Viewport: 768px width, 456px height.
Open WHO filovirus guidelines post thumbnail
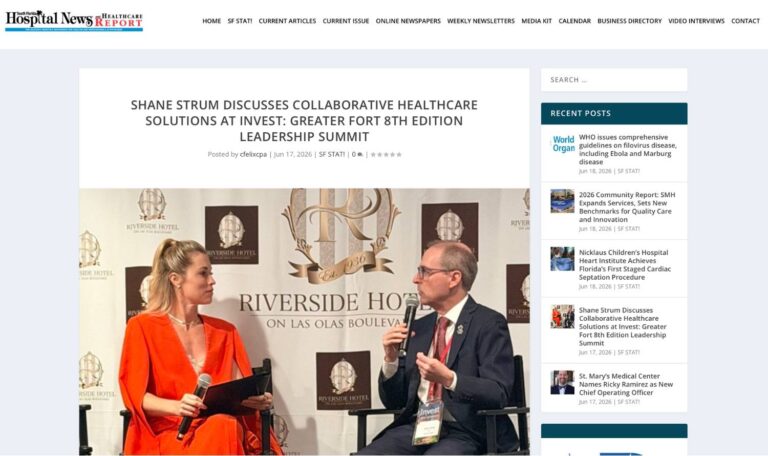pyautogui.click(x=562, y=144)
